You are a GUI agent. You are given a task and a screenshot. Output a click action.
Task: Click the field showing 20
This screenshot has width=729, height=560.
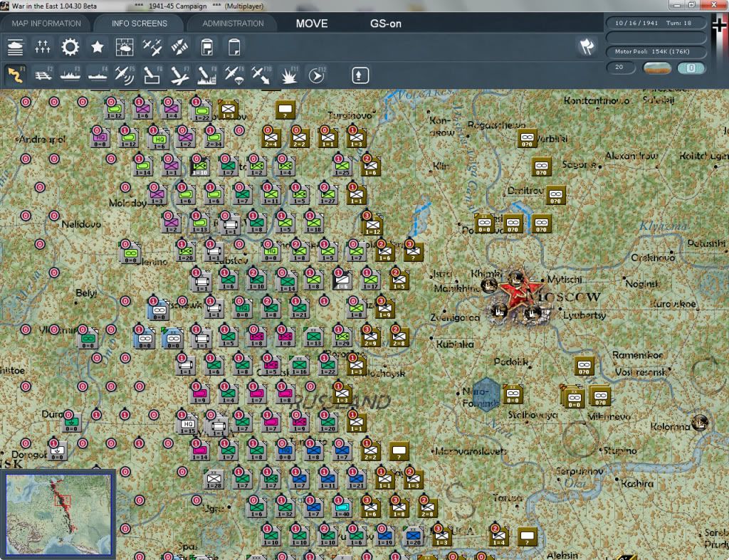(x=621, y=68)
